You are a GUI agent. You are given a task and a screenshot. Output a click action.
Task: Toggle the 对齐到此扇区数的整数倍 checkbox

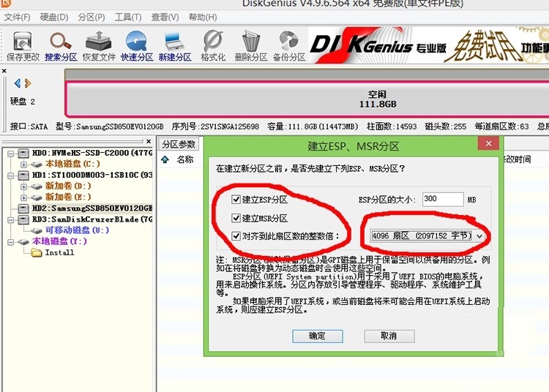[x=236, y=236]
